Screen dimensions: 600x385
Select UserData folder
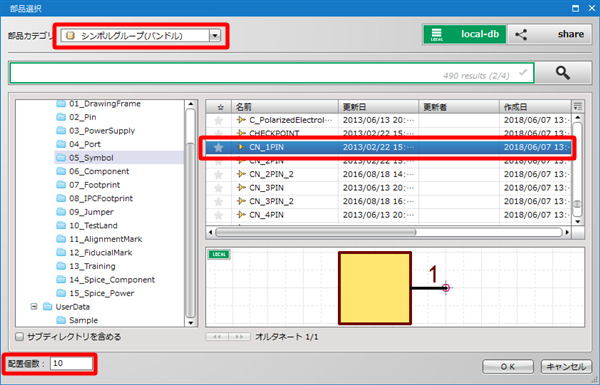point(66,307)
